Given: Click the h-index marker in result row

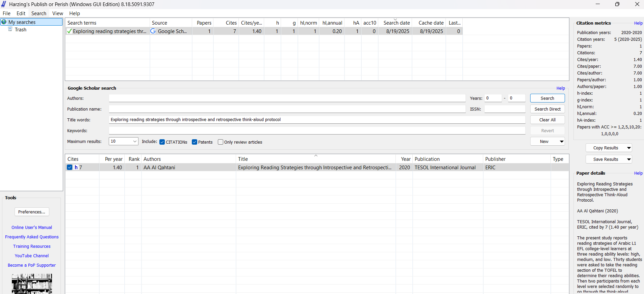Looking at the screenshot, I should (76, 167).
